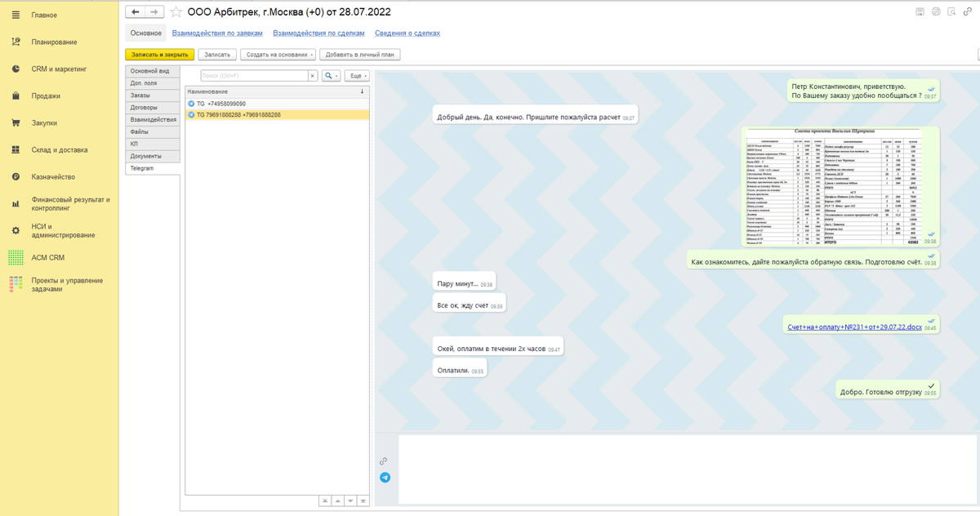
Task: Click the preview magnifier icon in header
Action: 951,11
